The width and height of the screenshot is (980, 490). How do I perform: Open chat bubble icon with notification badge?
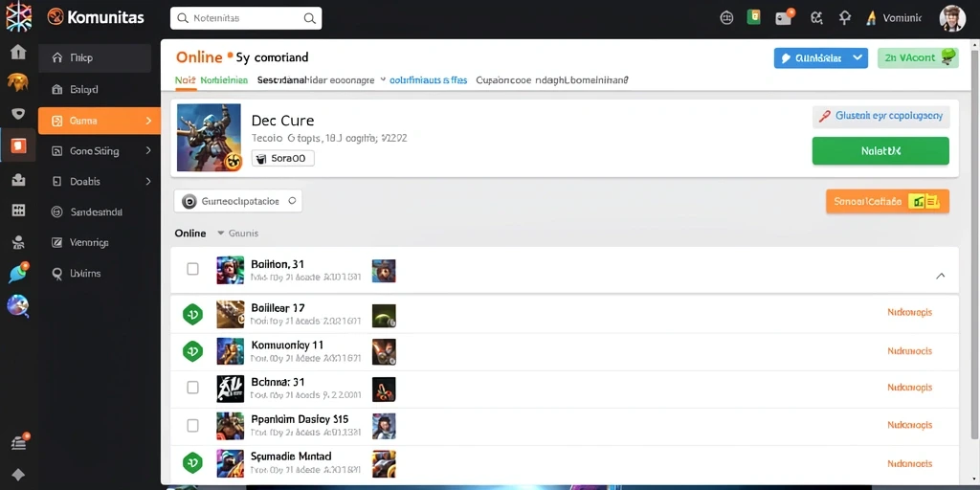coord(18,273)
